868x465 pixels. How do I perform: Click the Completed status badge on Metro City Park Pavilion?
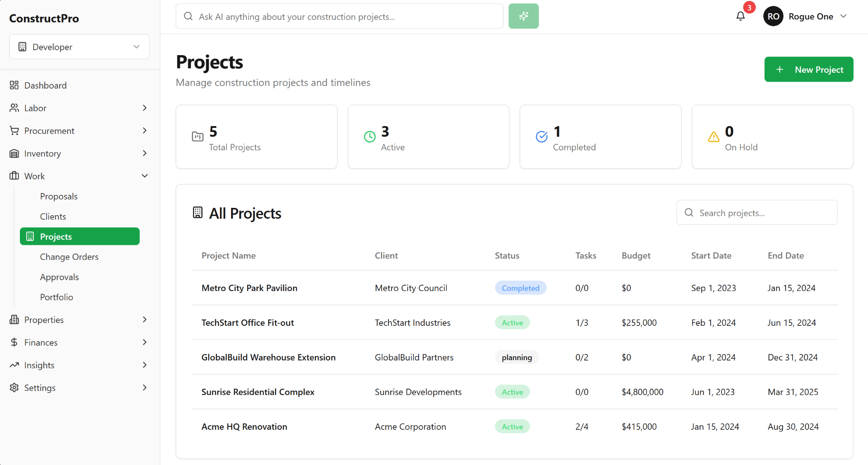point(520,288)
